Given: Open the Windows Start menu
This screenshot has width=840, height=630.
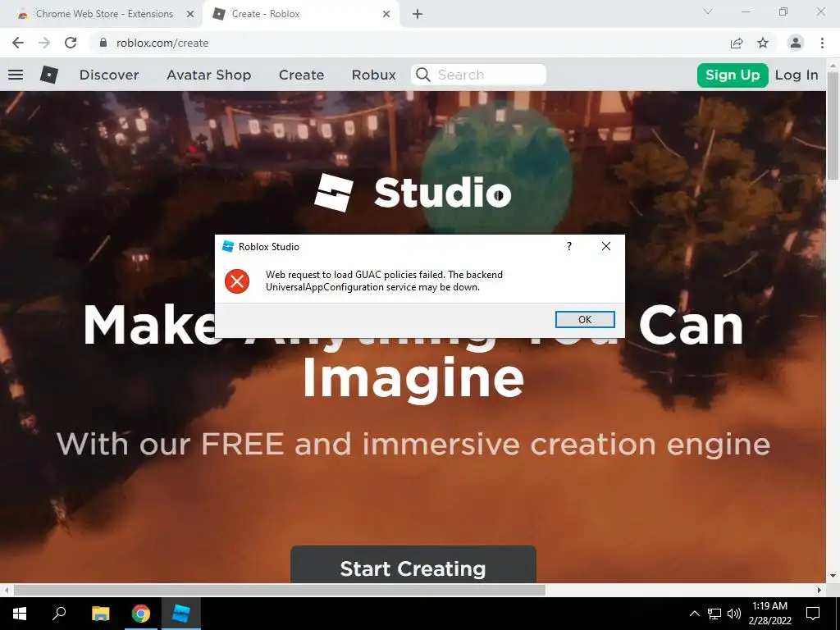Looking at the screenshot, I should [20, 614].
